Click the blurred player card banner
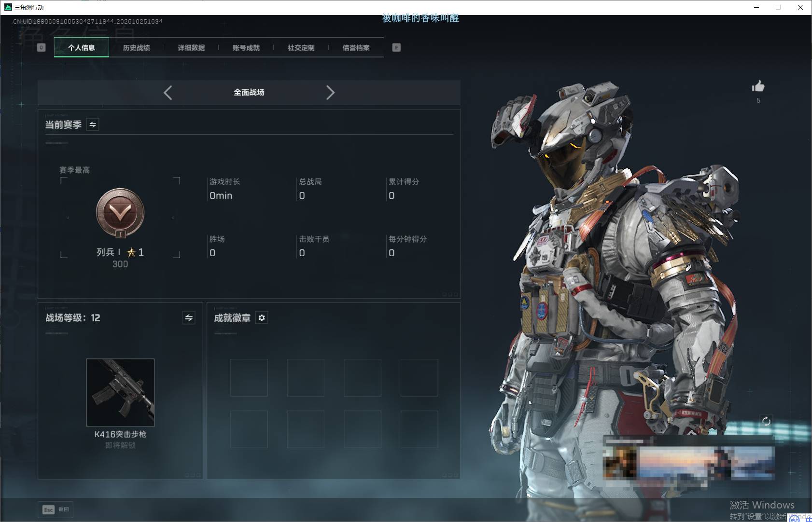Viewport: 812px width, 522px height. [x=689, y=462]
